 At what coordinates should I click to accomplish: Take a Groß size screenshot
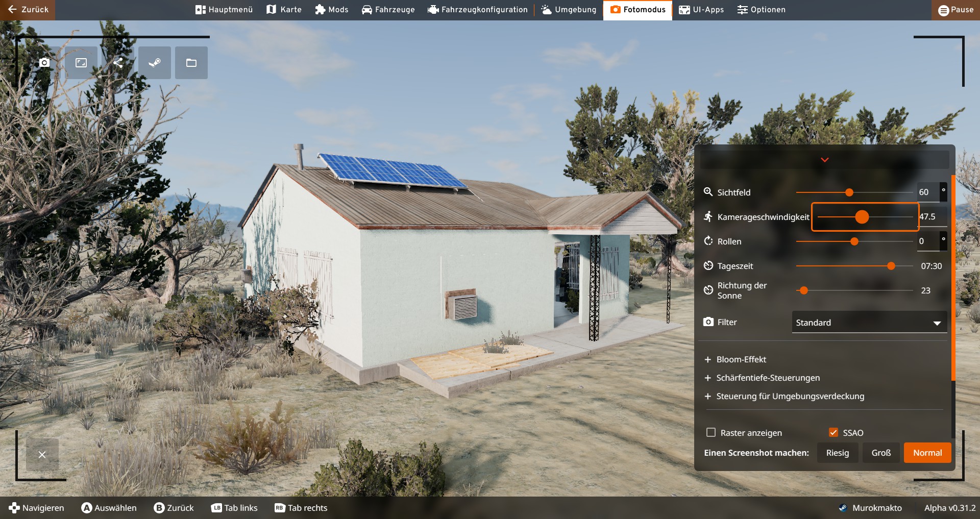pos(881,453)
